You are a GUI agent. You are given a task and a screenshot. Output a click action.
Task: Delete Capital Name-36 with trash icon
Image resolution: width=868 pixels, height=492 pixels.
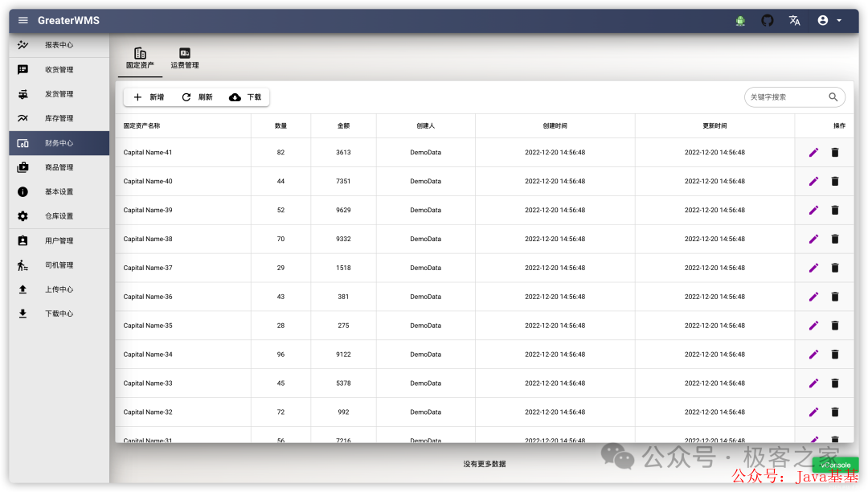[835, 297]
